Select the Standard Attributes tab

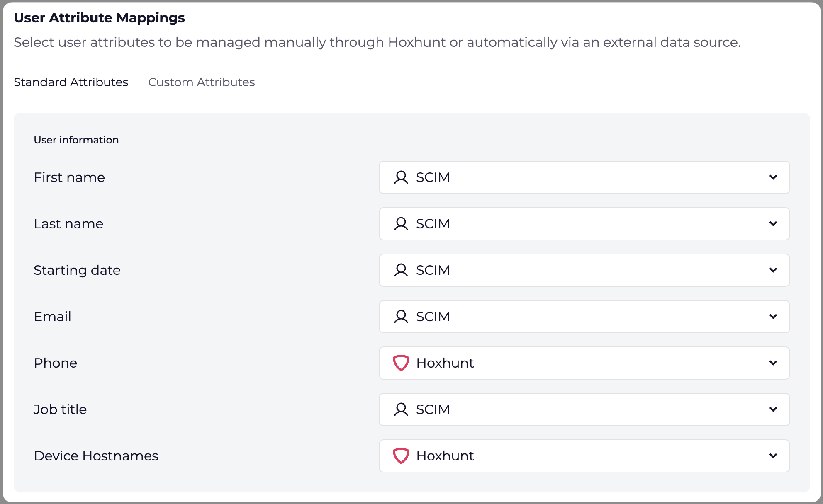pos(71,82)
